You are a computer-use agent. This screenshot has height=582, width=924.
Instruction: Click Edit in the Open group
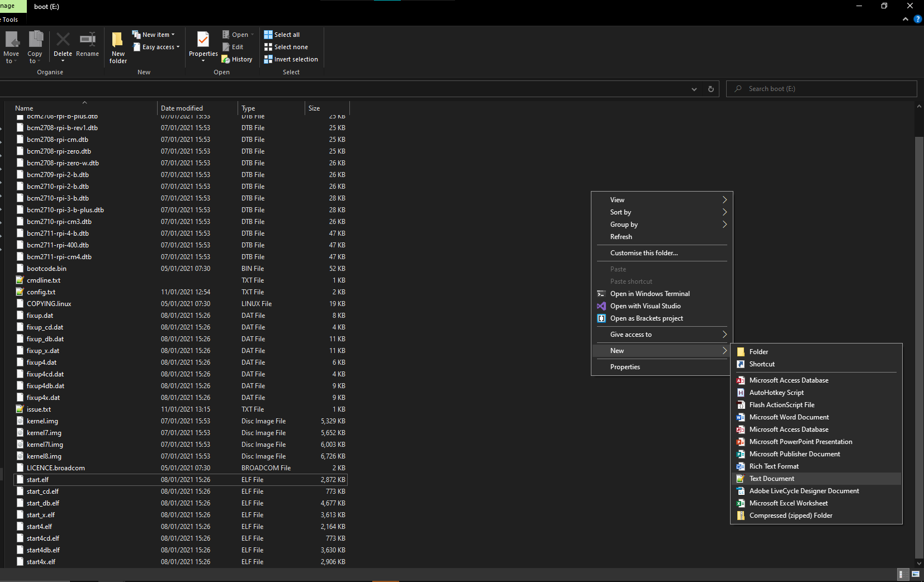(233, 47)
